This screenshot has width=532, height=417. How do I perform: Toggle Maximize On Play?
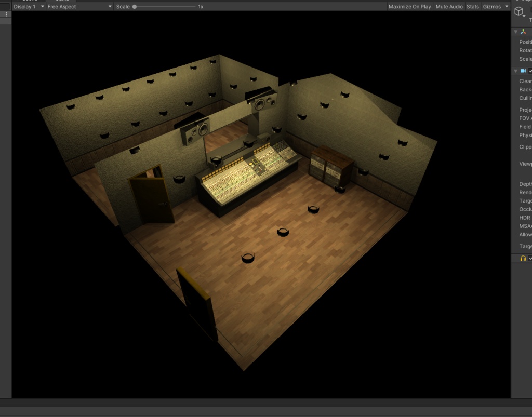(x=409, y=6)
